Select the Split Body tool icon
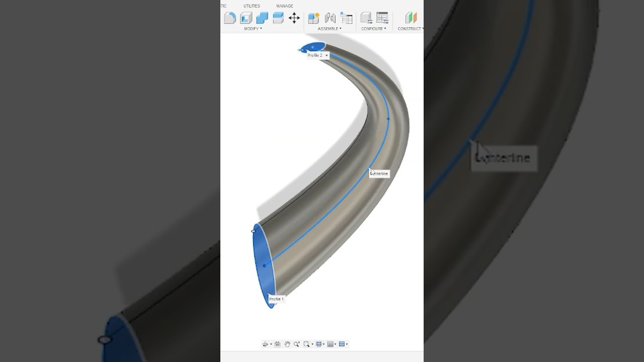The width and height of the screenshot is (644, 362). [278, 18]
